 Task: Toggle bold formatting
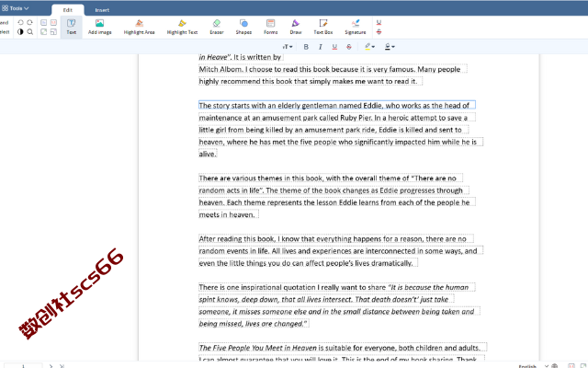[306, 47]
